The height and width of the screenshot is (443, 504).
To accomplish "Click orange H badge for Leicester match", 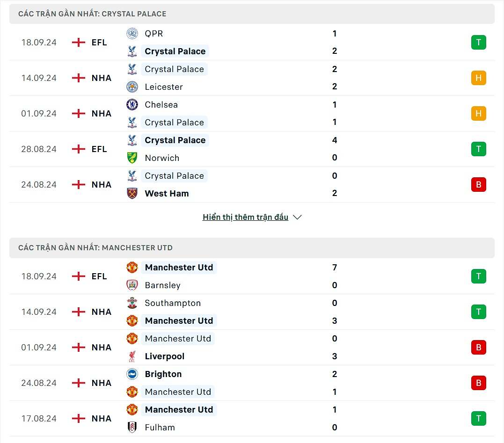I will [478, 78].
